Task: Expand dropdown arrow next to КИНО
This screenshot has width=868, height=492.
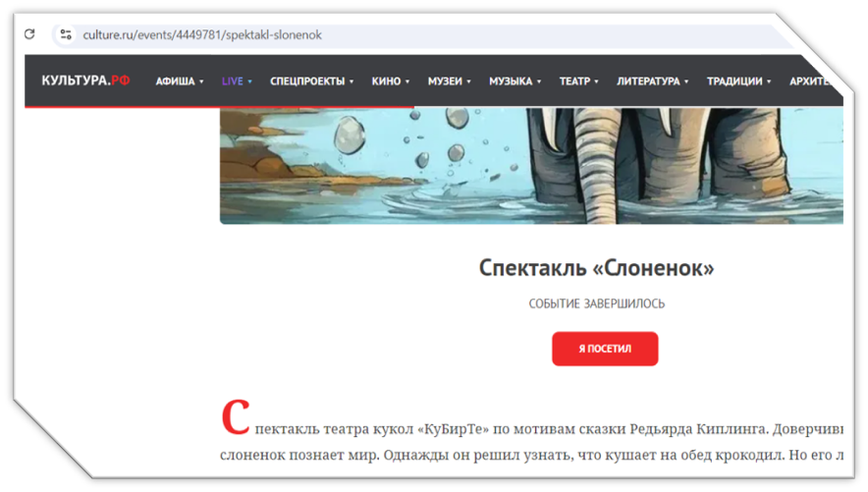Action: (407, 82)
